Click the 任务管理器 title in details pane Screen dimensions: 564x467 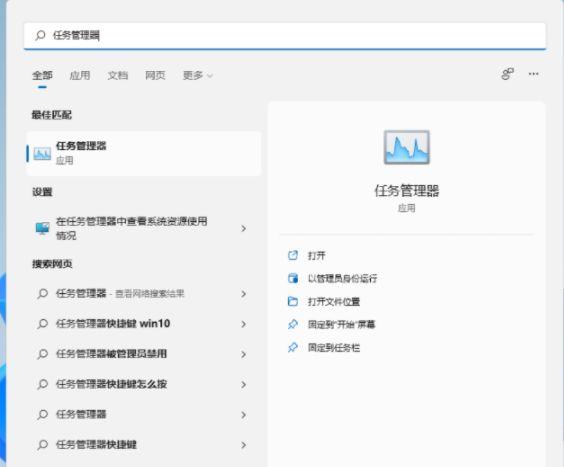coord(406,190)
